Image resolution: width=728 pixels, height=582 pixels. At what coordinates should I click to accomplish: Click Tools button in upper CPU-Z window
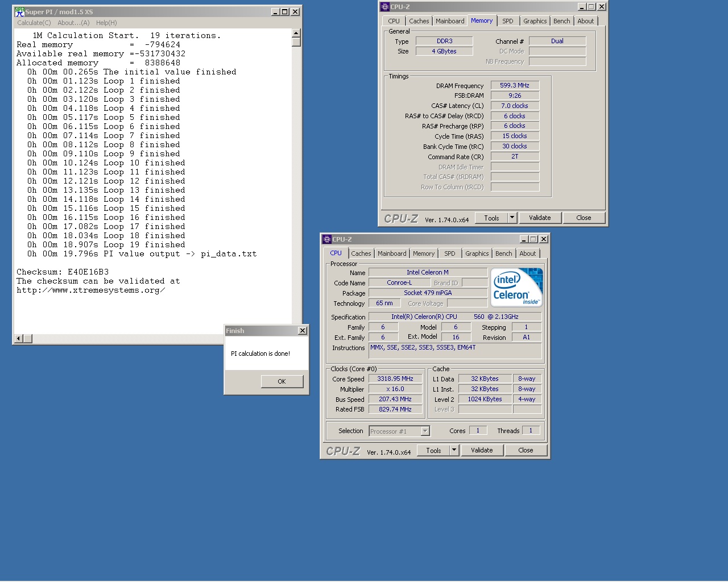point(492,218)
